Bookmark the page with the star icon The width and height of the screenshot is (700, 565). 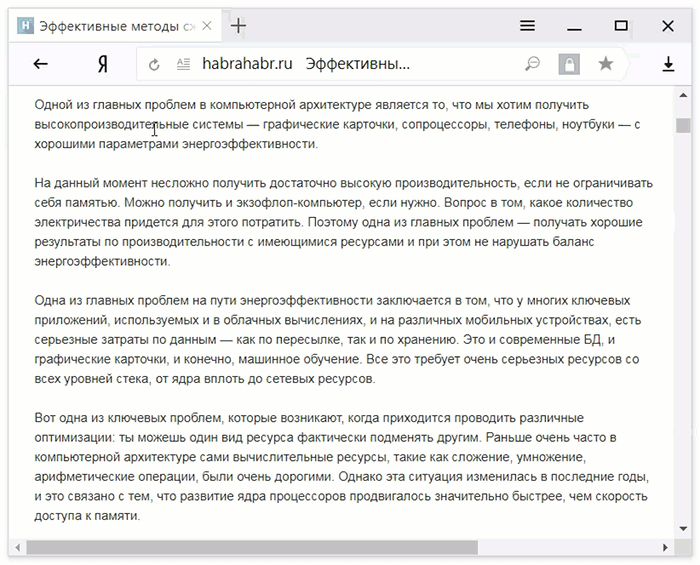(x=606, y=64)
